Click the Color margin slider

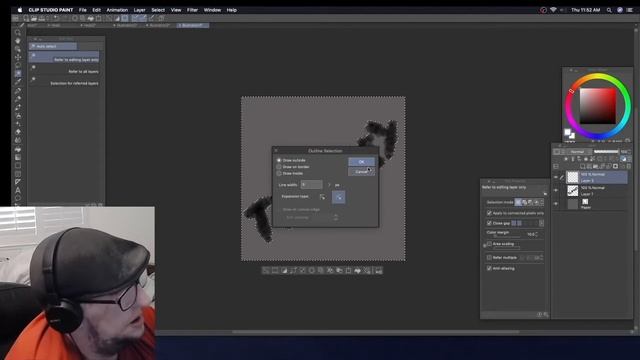pyautogui.click(x=507, y=236)
